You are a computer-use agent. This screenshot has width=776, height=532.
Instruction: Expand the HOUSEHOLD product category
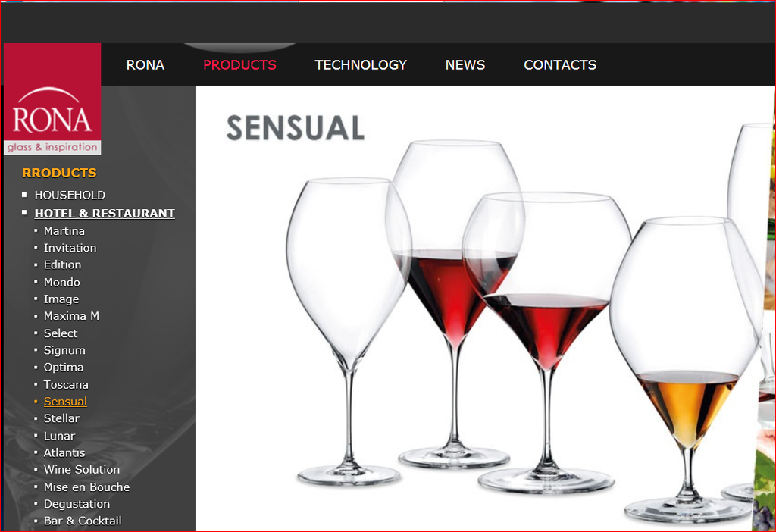coord(70,195)
